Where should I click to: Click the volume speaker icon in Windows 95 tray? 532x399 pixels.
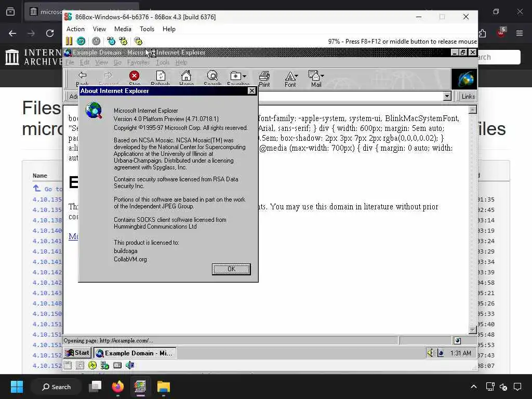click(431, 353)
